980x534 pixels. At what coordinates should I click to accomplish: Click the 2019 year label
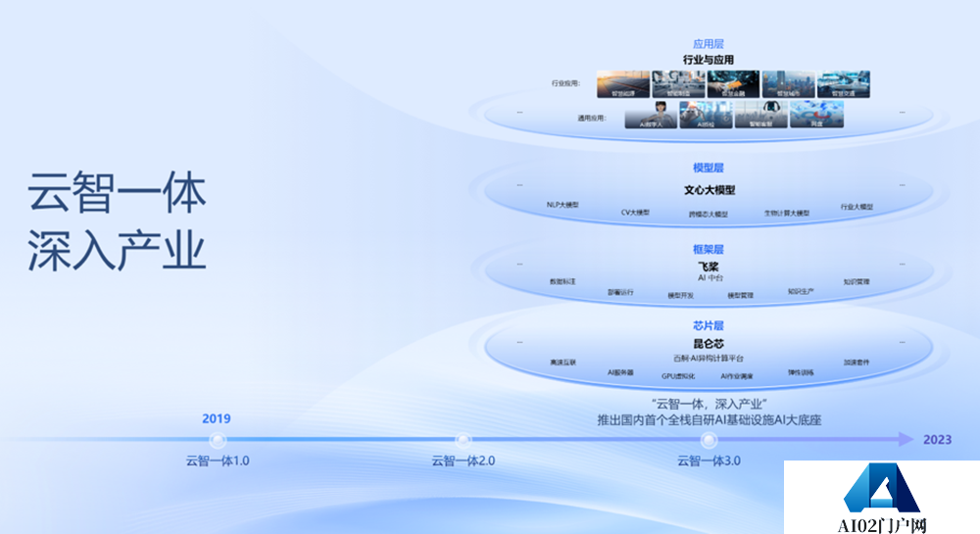217,418
